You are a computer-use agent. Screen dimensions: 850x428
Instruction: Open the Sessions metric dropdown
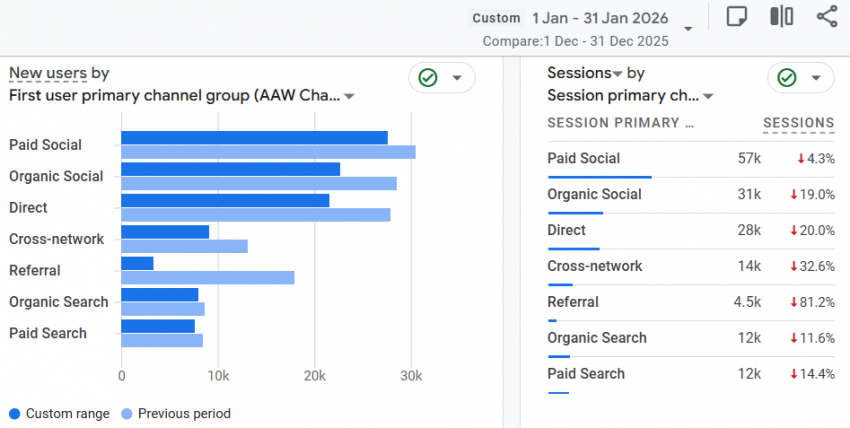click(x=617, y=74)
